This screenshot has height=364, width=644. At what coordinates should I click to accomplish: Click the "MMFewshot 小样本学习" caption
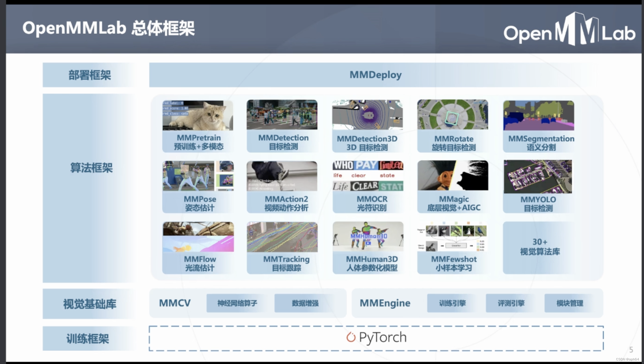click(x=454, y=264)
